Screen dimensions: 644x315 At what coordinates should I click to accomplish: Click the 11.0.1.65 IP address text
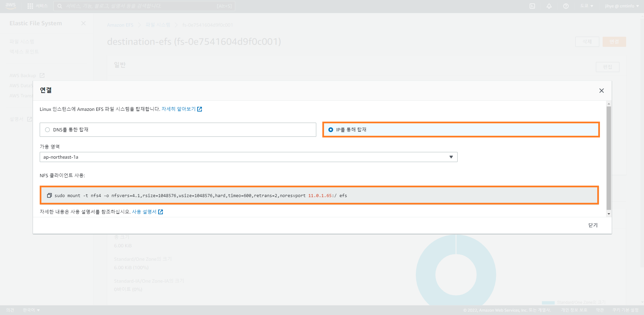tap(320, 195)
